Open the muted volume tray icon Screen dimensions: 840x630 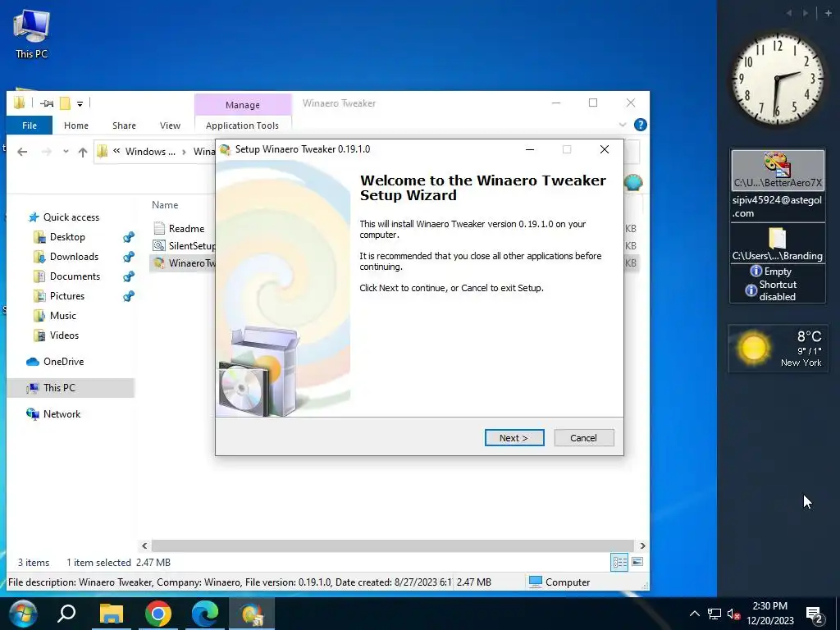click(x=734, y=614)
